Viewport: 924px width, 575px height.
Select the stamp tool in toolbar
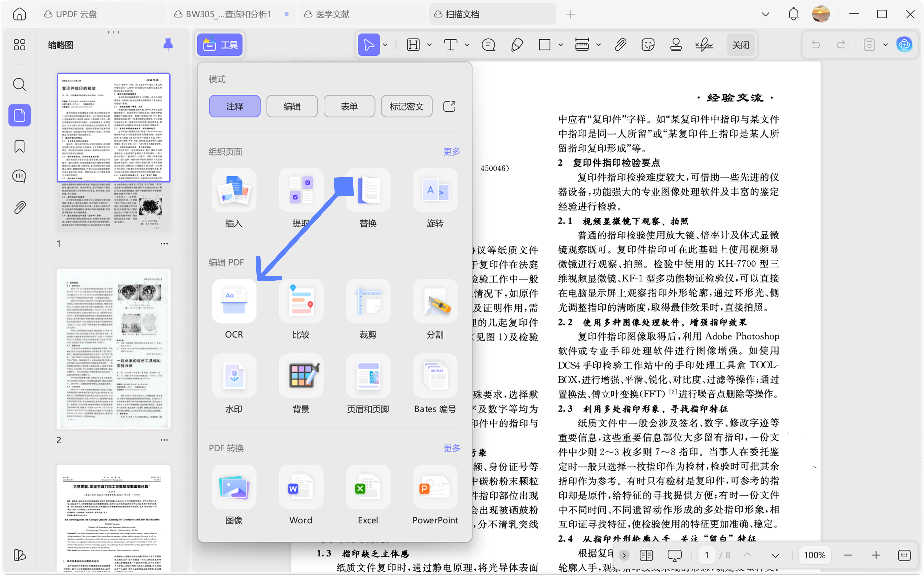pyautogui.click(x=675, y=45)
